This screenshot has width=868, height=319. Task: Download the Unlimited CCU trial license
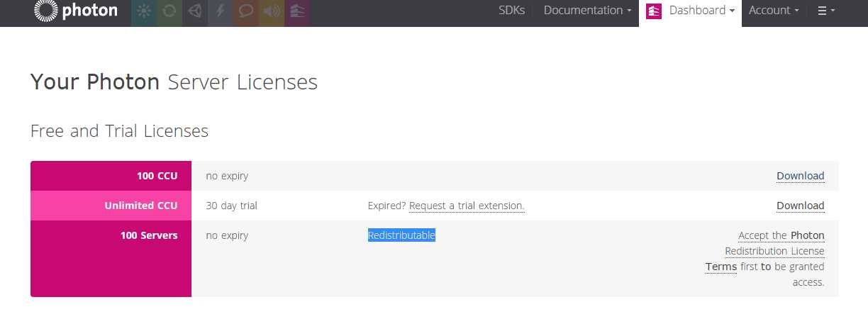(x=800, y=206)
